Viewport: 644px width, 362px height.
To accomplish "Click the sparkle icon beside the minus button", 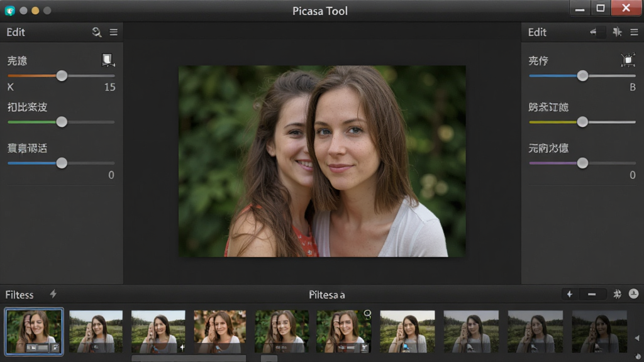I will click(618, 294).
